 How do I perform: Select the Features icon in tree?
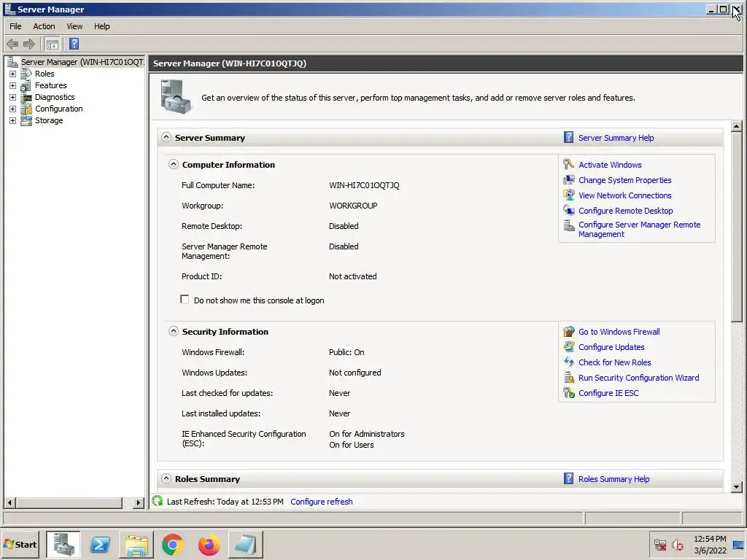(x=26, y=86)
